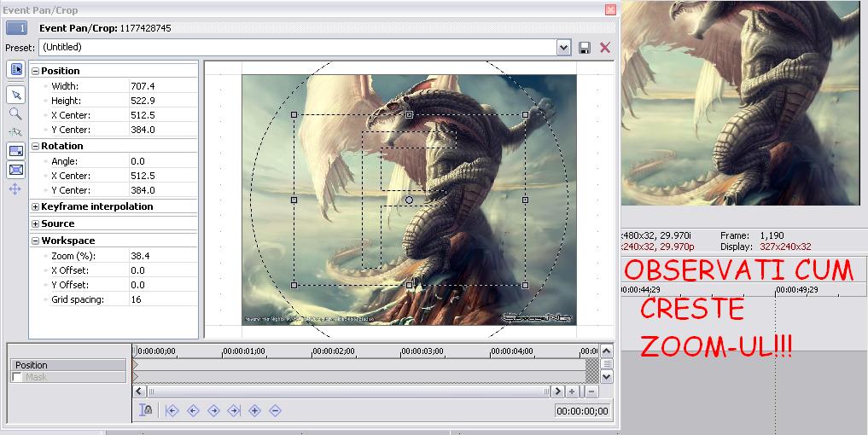Click the blue event number 1 button

pos(16,27)
